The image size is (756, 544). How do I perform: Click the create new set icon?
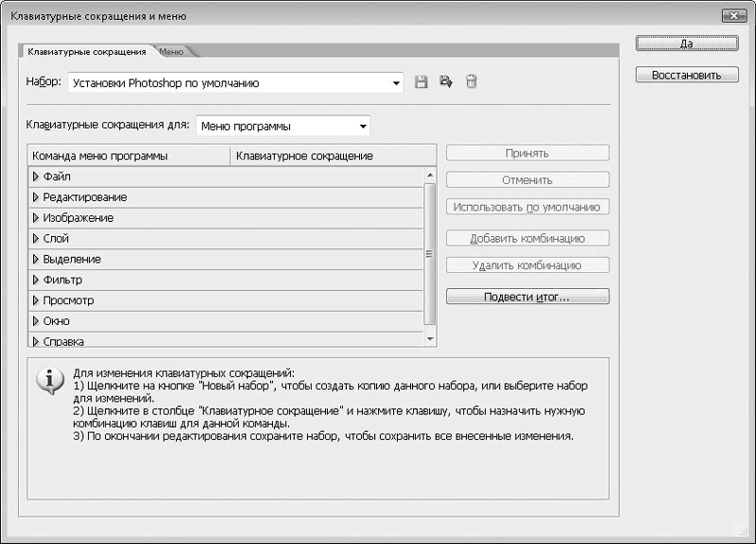click(446, 83)
